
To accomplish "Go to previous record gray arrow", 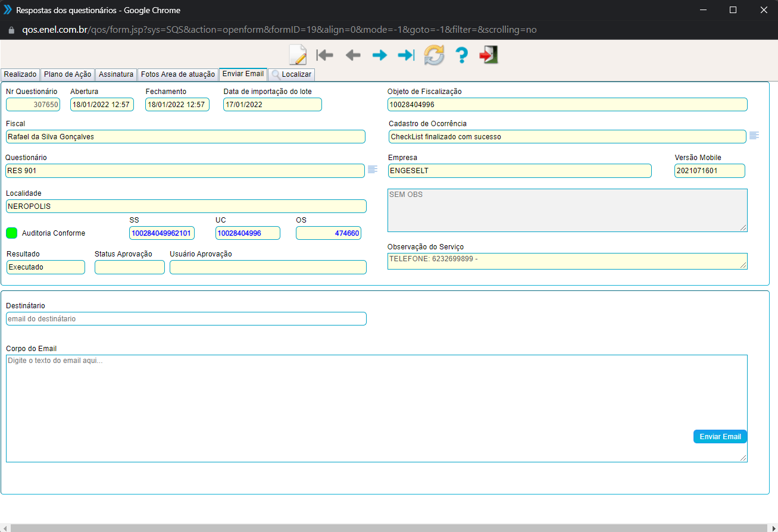I will point(353,55).
